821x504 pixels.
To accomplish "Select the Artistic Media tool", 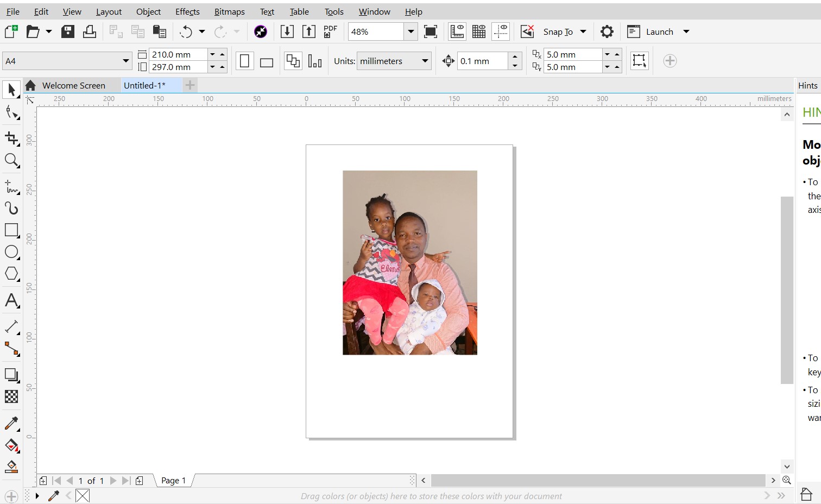I will pyautogui.click(x=11, y=208).
